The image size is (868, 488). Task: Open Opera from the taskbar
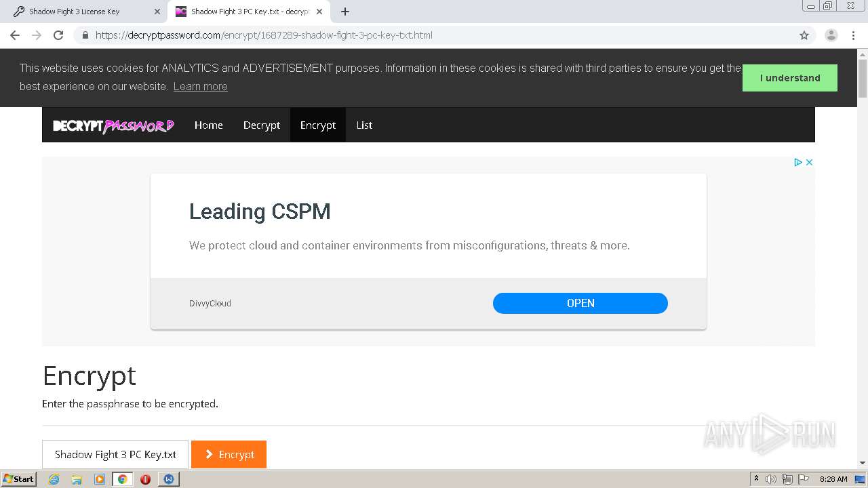tap(145, 479)
